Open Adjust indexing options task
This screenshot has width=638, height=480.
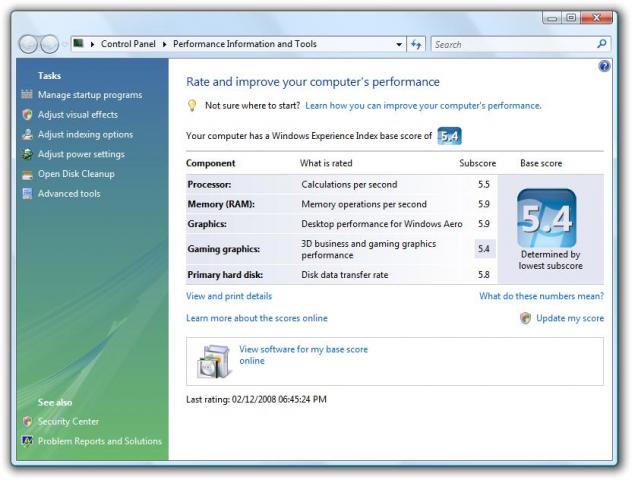click(85, 134)
